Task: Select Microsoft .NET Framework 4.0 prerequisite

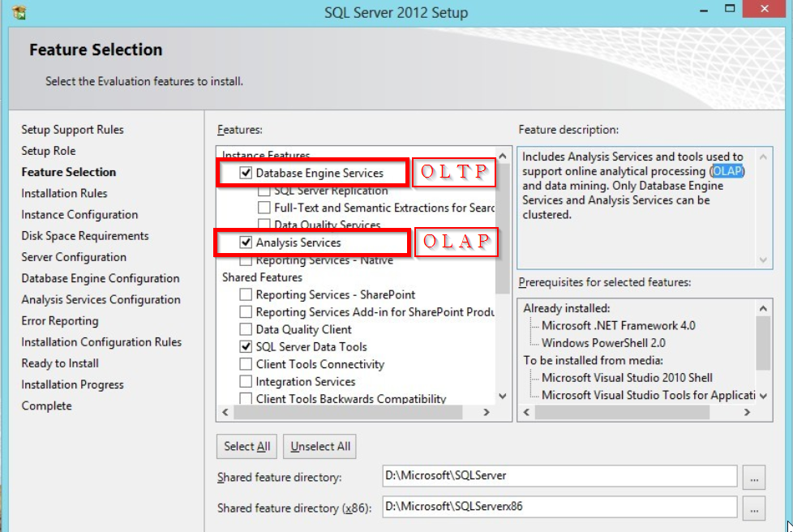Action: click(x=618, y=326)
